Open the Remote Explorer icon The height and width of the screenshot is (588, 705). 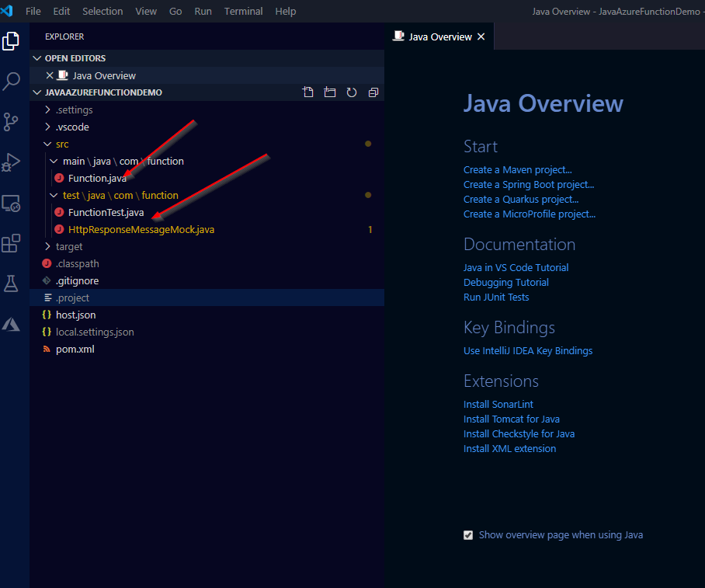(11, 204)
